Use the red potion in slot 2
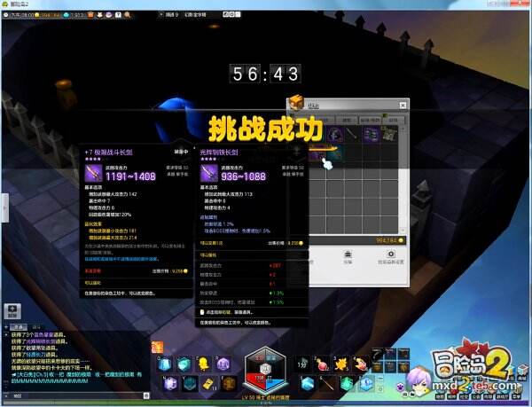 [x=322, y=364]
